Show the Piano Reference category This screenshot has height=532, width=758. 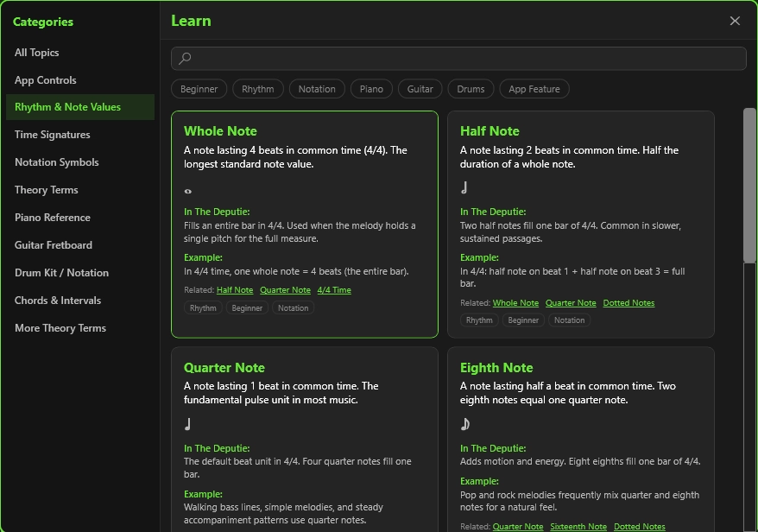(79, 217)
